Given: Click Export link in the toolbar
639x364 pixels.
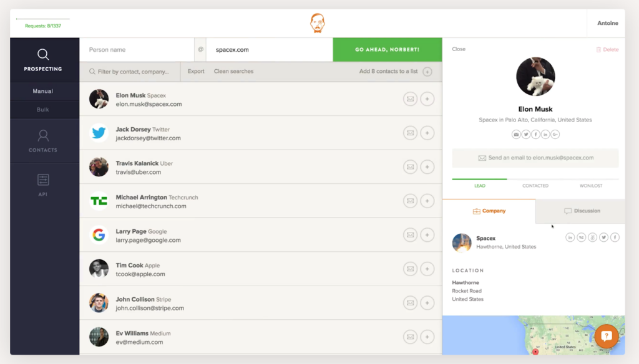Looking at the screenshot, I should point(196,72).
